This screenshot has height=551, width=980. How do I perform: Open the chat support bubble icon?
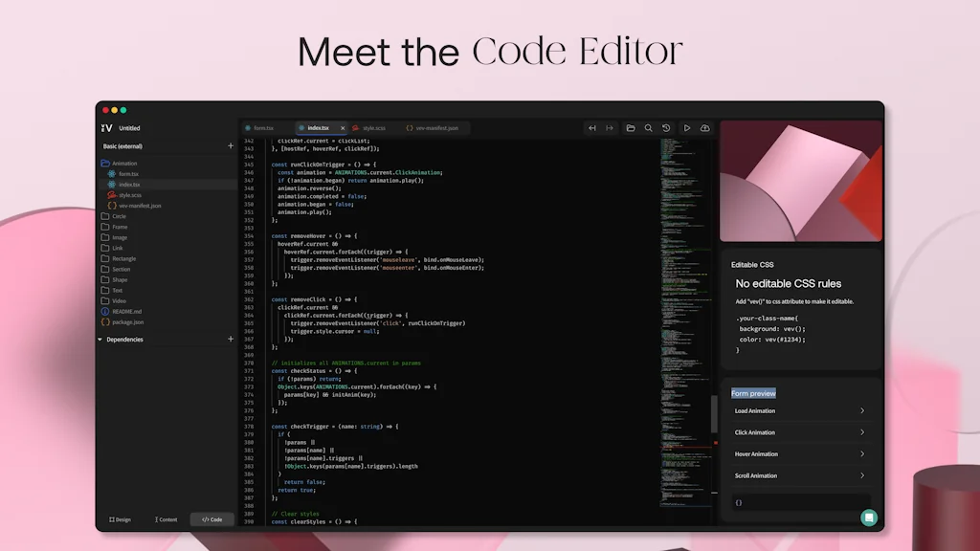(x=869, y=518)
